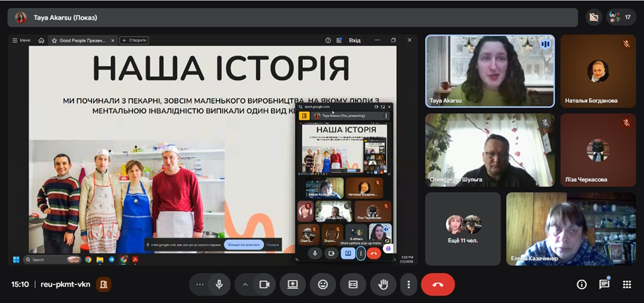The width and height of the screenshot is (644, 303).
Task: Open the emoji reactions panel
Action: tap(323, 284)
